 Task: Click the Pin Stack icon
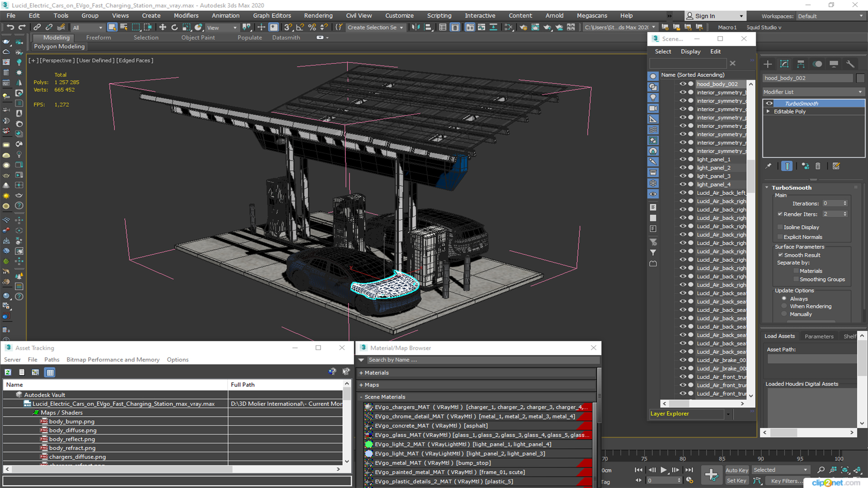(x=769, y=166)
